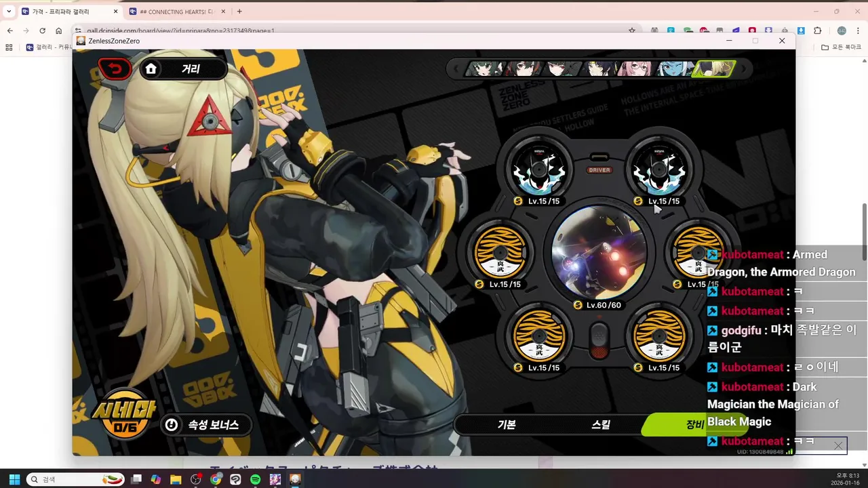The width and height of the screenshot is (868, 488).
Task: Click the ZenlessZoneZero window title icon
Action: coord(81,41)
